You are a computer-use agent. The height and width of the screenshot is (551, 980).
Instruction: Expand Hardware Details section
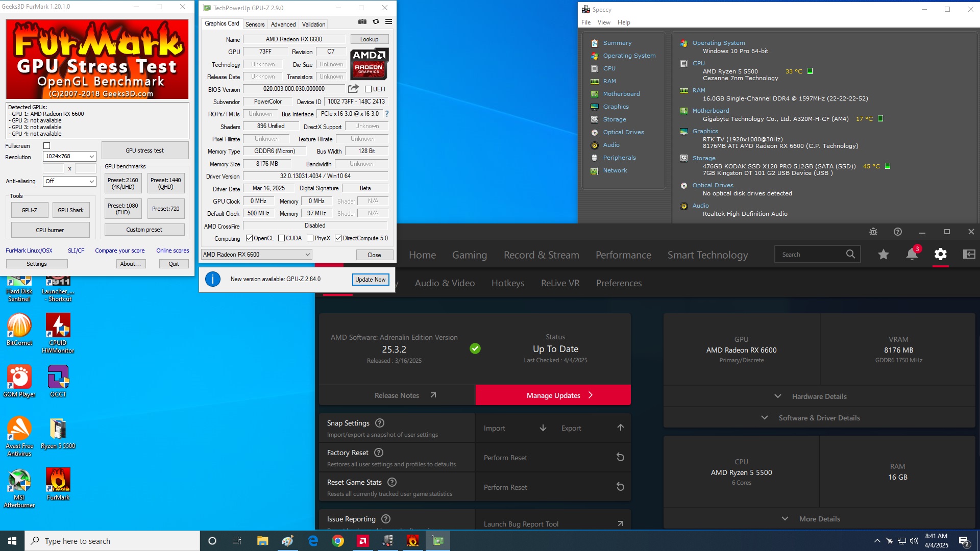[x=819, y=396]
